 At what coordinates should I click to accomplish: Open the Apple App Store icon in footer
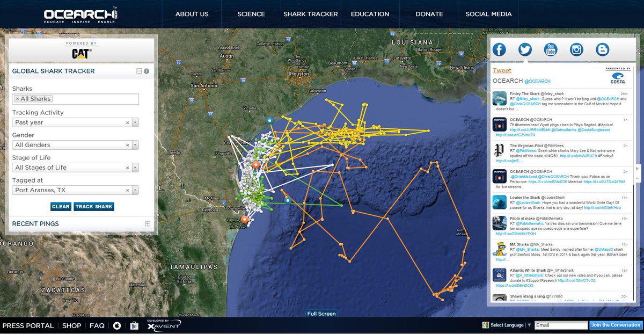pos(116,325)
